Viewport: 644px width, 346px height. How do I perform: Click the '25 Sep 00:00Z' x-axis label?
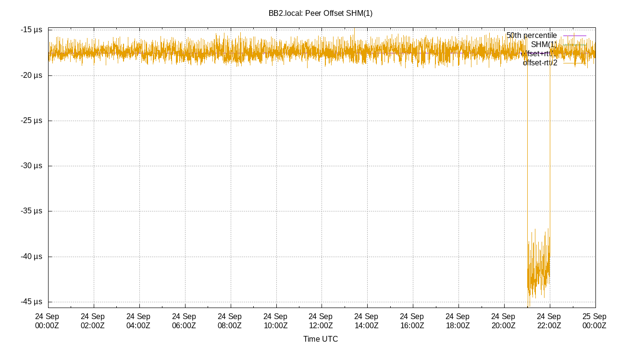594,321
